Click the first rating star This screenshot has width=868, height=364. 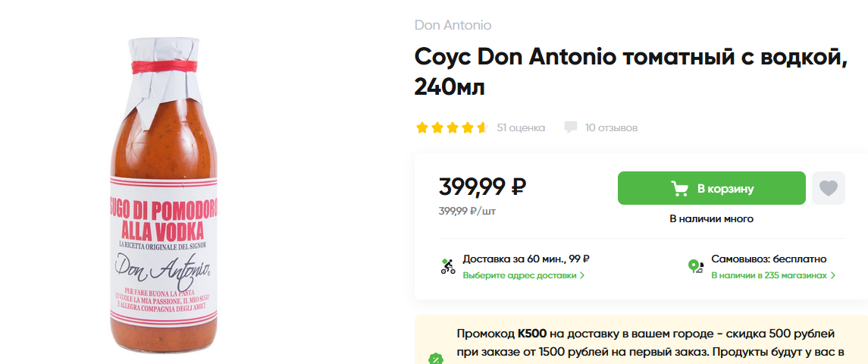click(x=421, y=127)
